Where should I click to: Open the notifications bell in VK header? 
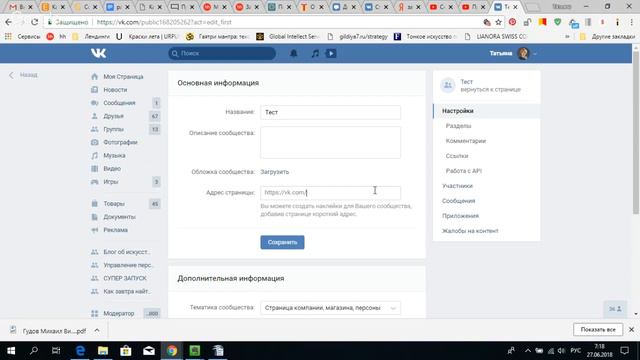pos(293,53)
